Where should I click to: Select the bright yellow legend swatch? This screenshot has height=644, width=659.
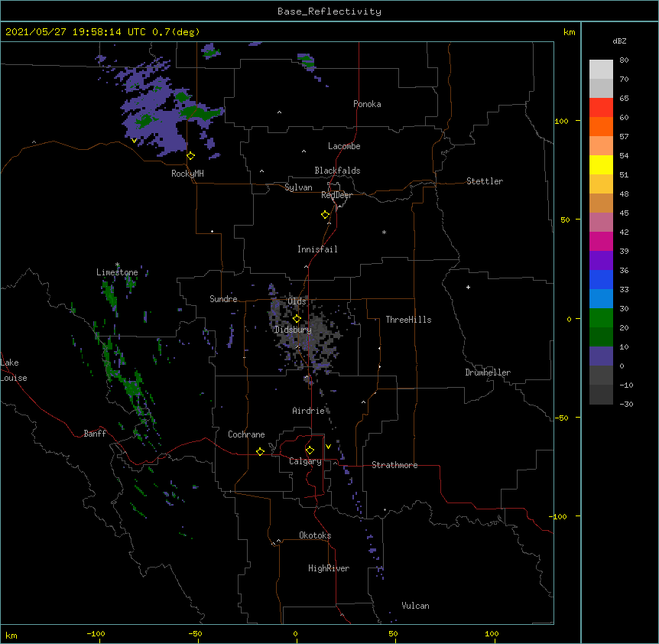(601, 164)
